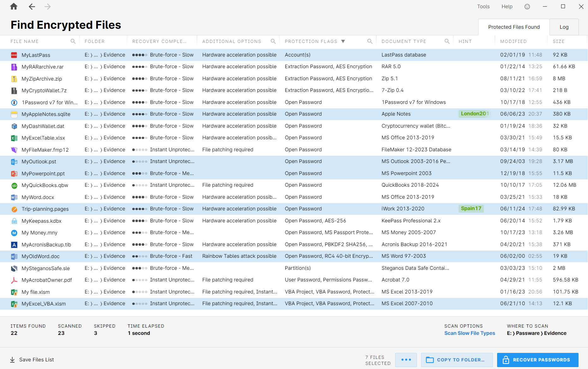The height and width of the screenshot is (369, 588).
Task: Click the MyDashWallet.dat file icon
Action: [14, 126]
